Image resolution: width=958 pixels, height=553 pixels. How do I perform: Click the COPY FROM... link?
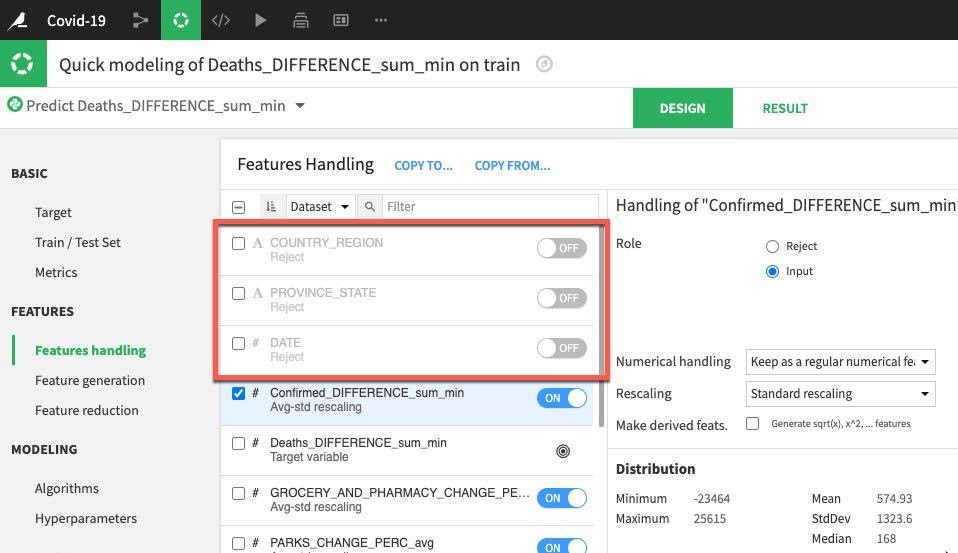tap(512, 166)
